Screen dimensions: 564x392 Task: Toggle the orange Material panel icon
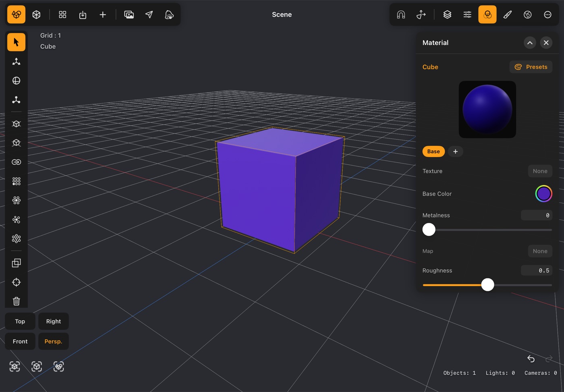(x=487, y=15)
